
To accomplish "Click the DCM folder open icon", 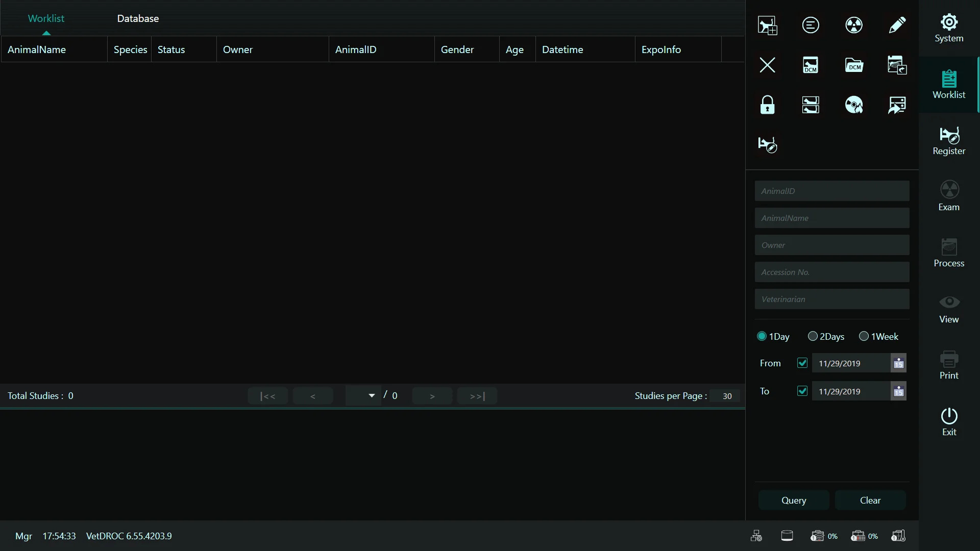I will coord(854,65).
